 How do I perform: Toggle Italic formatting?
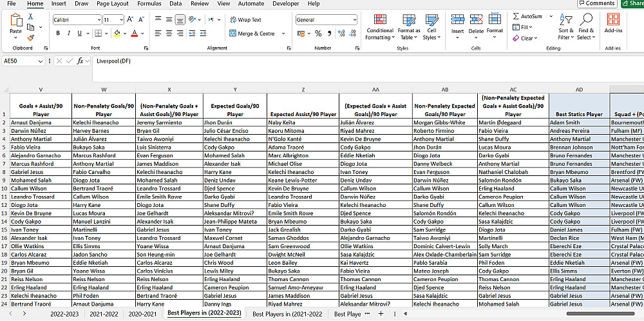coord(69,34)
